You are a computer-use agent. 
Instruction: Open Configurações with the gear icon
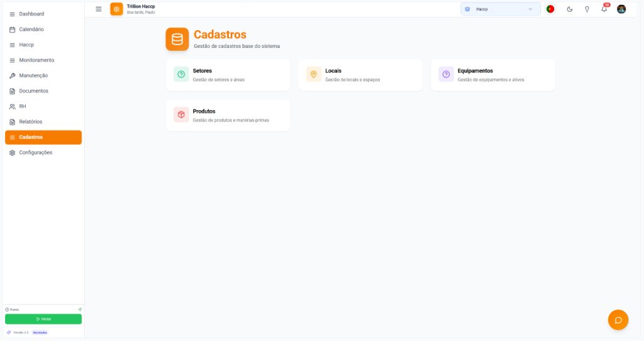click(43, 153)
